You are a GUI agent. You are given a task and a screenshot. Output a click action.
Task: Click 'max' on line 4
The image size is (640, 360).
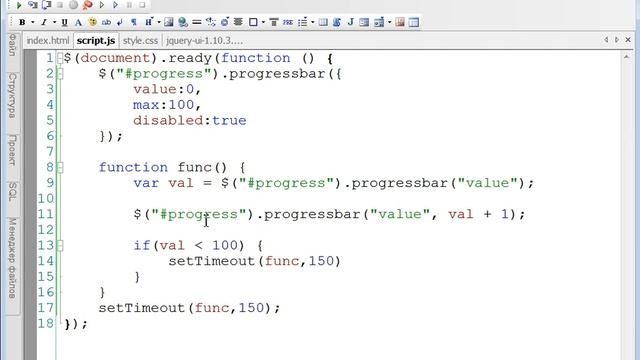point(146,105)
